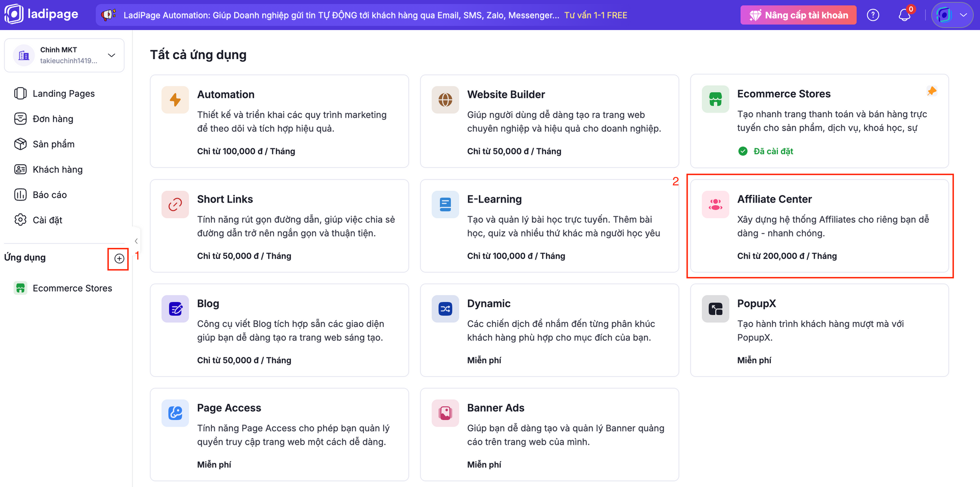The width and height of the screenshot is (980, 487).
Task: Click Automation price Chỉ từ 100,000 đ / Tháng
Action: tap(246, 151)
